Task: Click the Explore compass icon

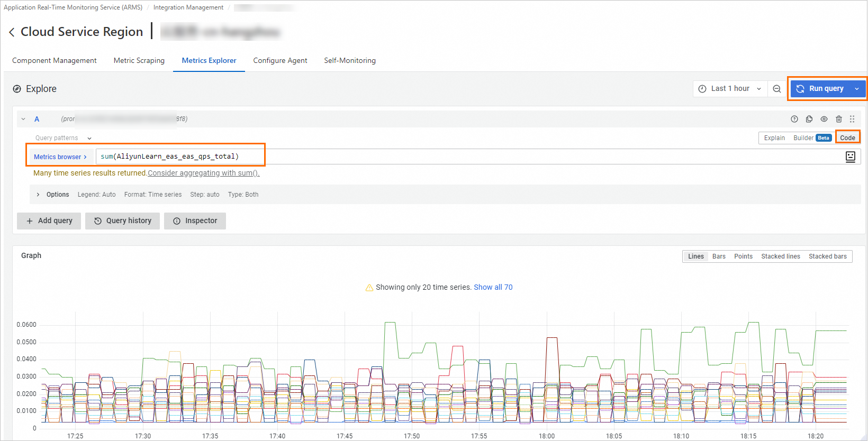Action: point(17,89)
